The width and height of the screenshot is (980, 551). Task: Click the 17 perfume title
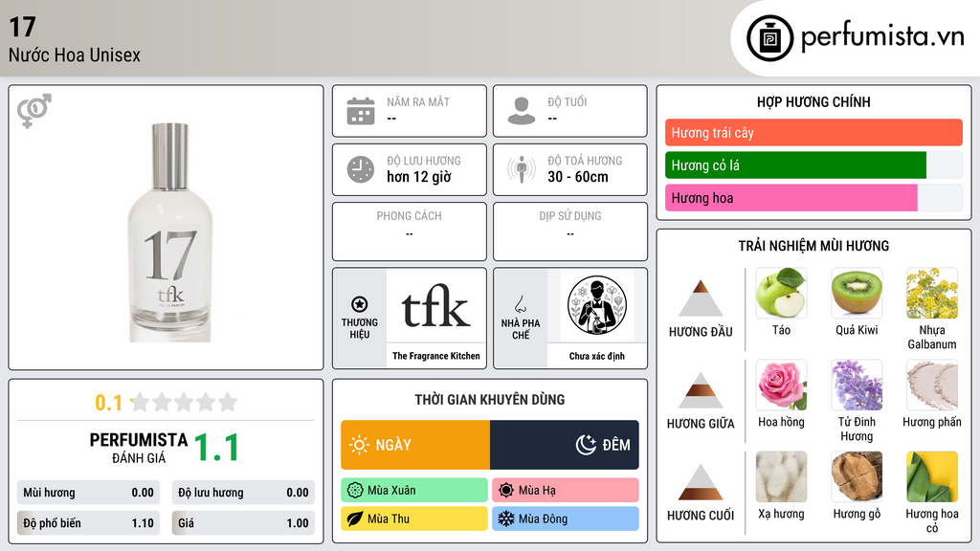23,27
